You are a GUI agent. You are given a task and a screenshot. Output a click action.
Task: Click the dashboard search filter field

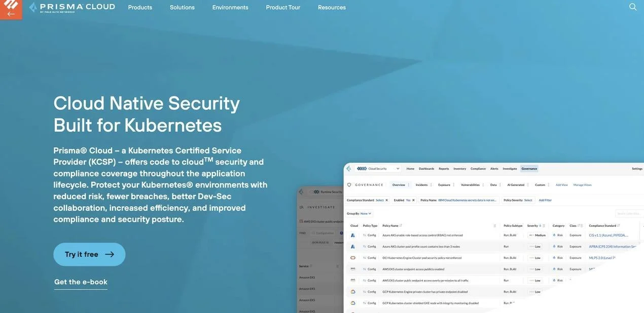pos(629,213)
